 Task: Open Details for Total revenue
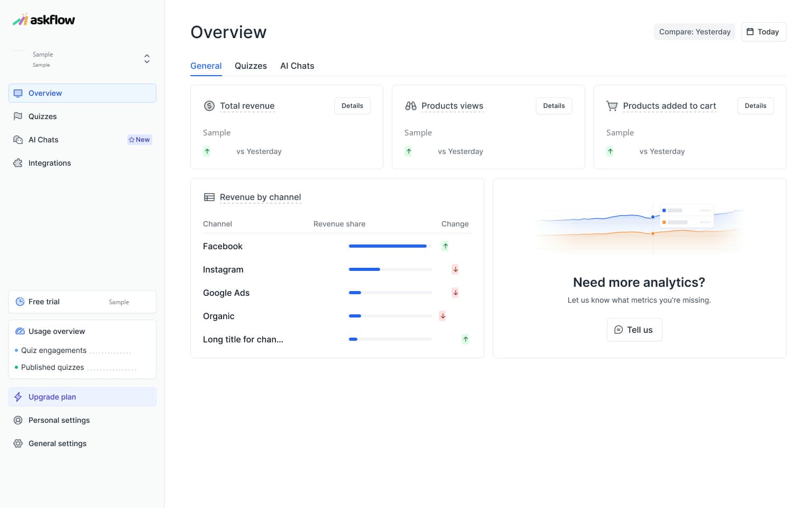(x=353, y=106)
